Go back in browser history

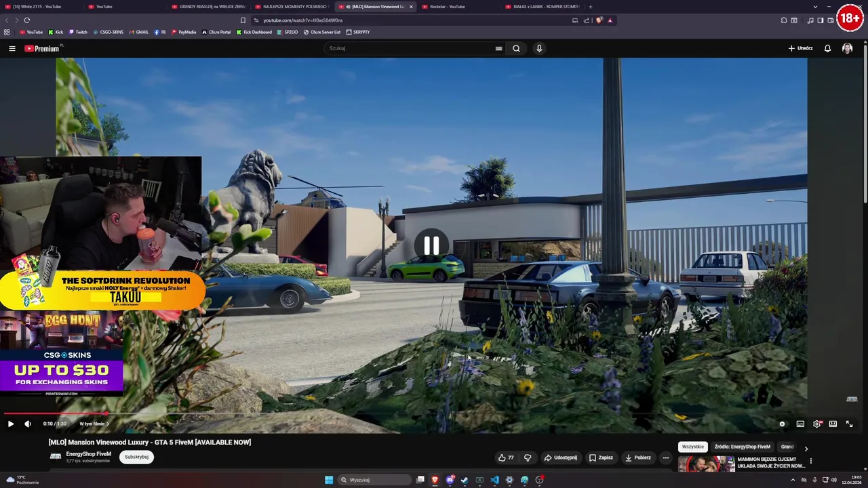tap(7, 20)
